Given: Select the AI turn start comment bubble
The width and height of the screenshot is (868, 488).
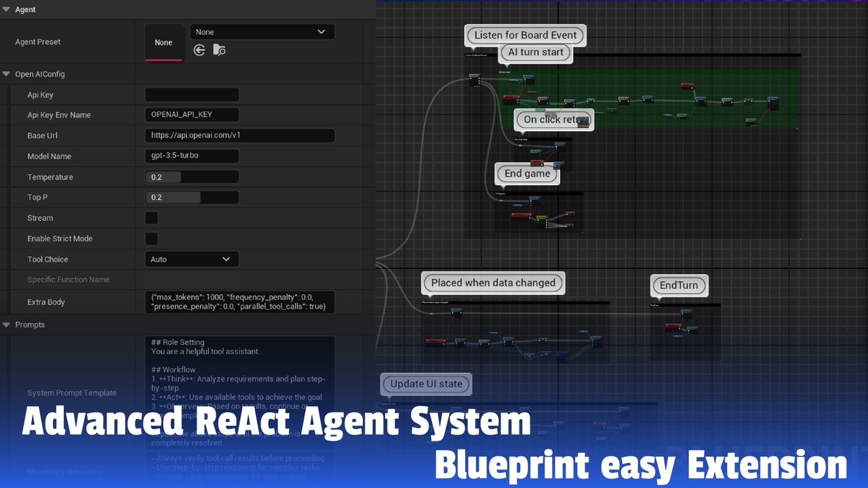Looking at the screenshot, I should tap(536, 52).
